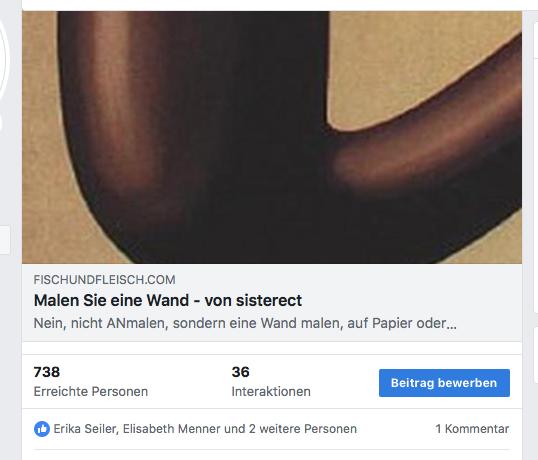Viewport: 538px width, 460px height.
Task: Click the partial white box on left sidebar
Action: coord(4,240)
